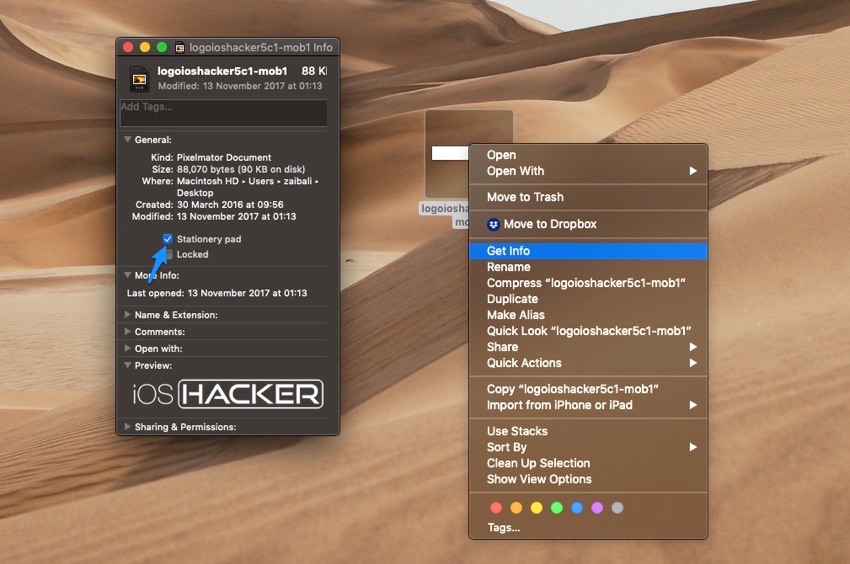Screen dimensions: 850x564
Task: Collapse the More Info section
Action: (127, 275)
